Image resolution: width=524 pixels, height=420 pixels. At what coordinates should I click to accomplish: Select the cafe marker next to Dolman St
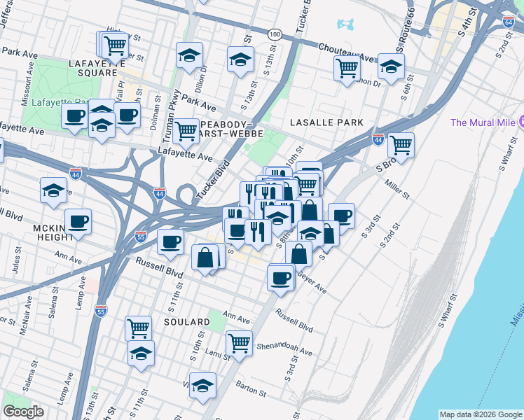tap(127, 115)
